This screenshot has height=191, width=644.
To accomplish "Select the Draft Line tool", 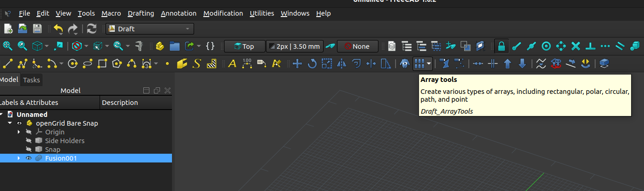I will 7,64.
